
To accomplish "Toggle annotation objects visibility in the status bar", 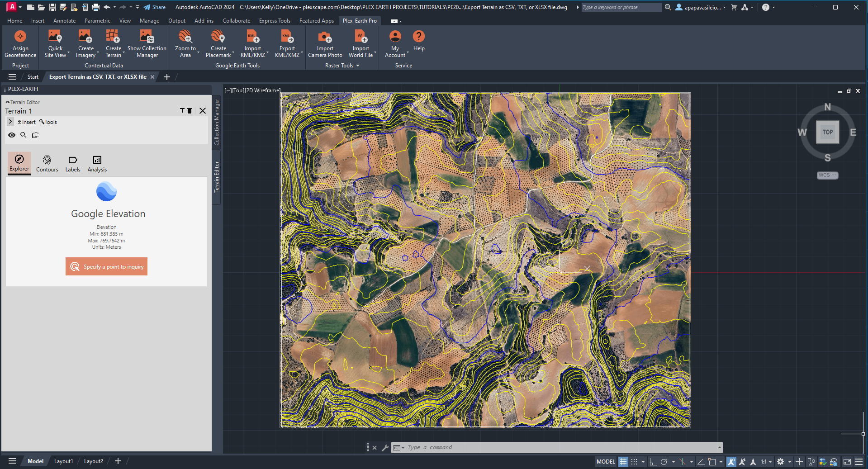I will point(731,462).
